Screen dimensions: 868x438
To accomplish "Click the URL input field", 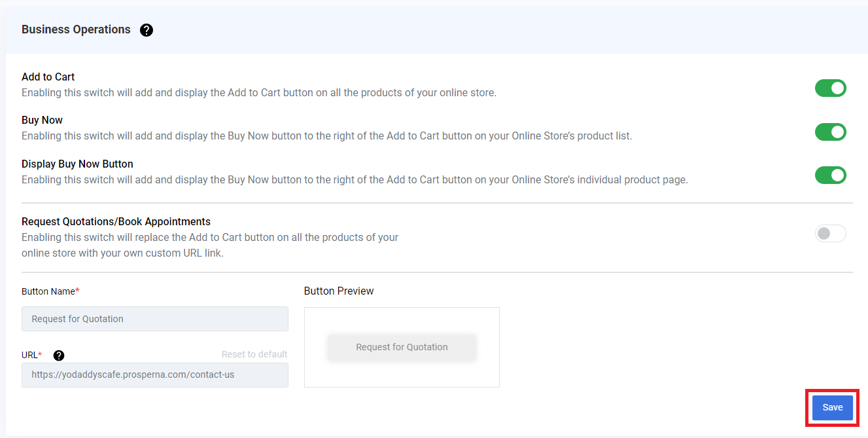I will [x=155, y=375].
